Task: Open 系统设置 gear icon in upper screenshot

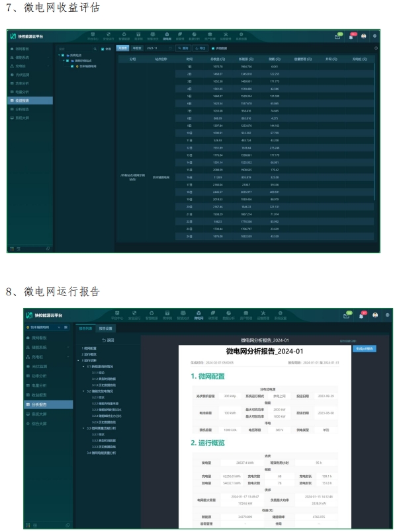Action: [x=241, y=36]
